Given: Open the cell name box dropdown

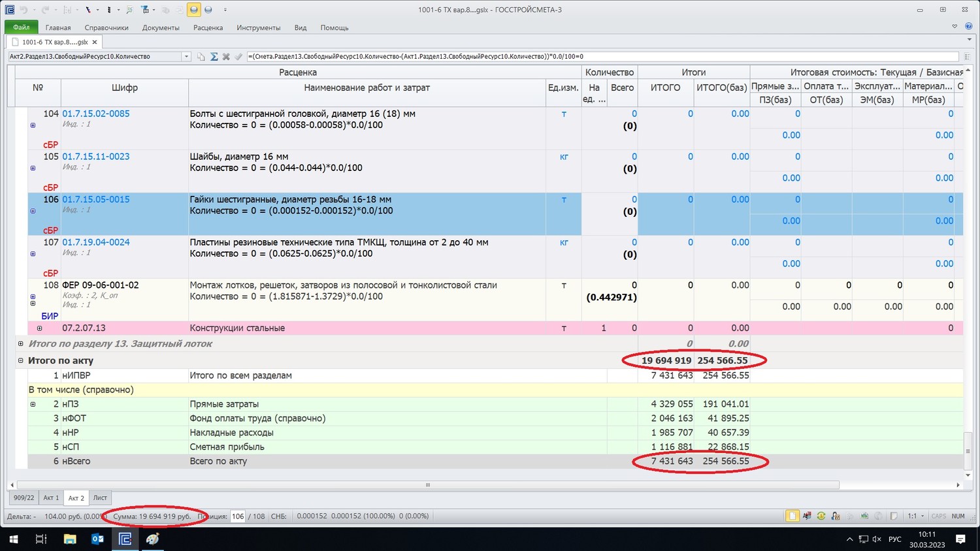Looking at the screenshot, I should [x=186, y=57].
